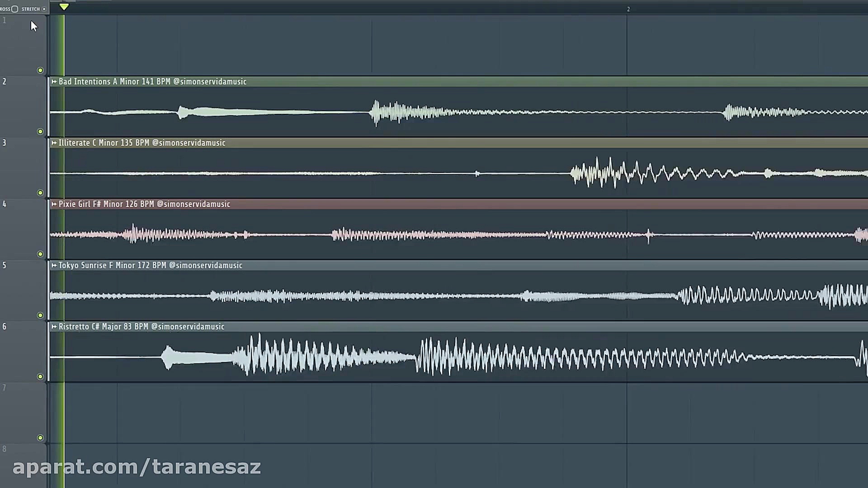Mute empty track 1 via green dot
Screen dimensions: 868x488
[x=40, y=70]
